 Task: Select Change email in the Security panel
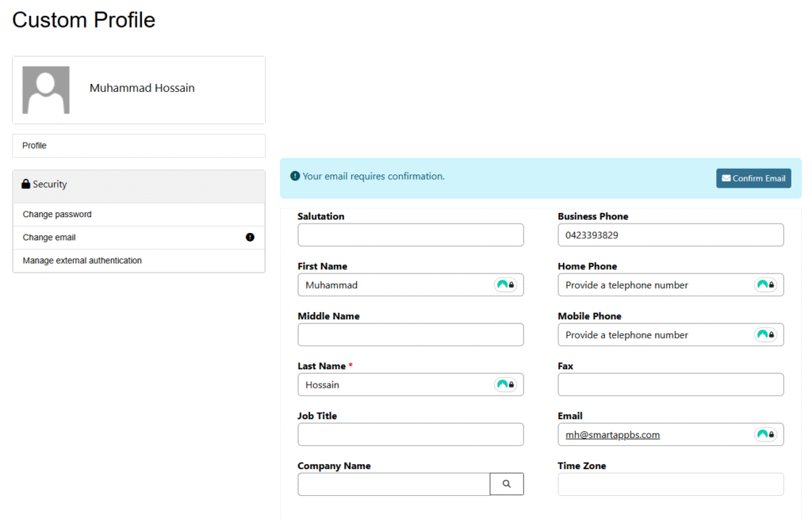tap(49, 238)
